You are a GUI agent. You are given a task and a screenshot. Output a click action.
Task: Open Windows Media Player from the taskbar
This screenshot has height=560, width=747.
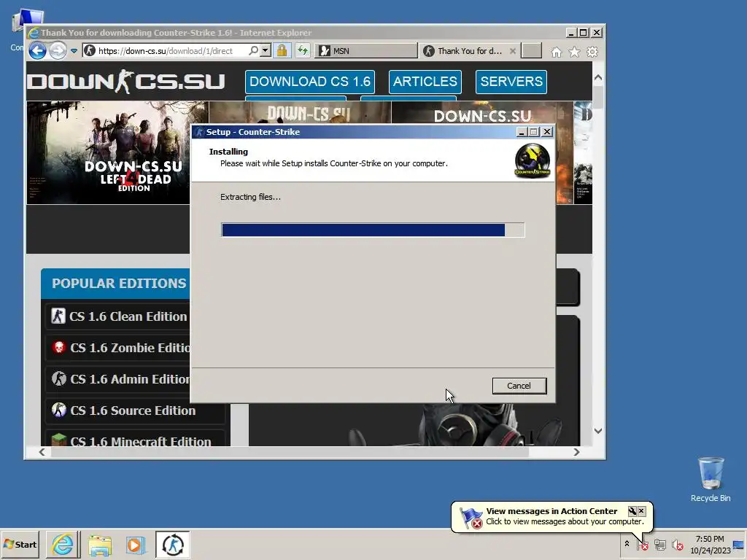136,545
